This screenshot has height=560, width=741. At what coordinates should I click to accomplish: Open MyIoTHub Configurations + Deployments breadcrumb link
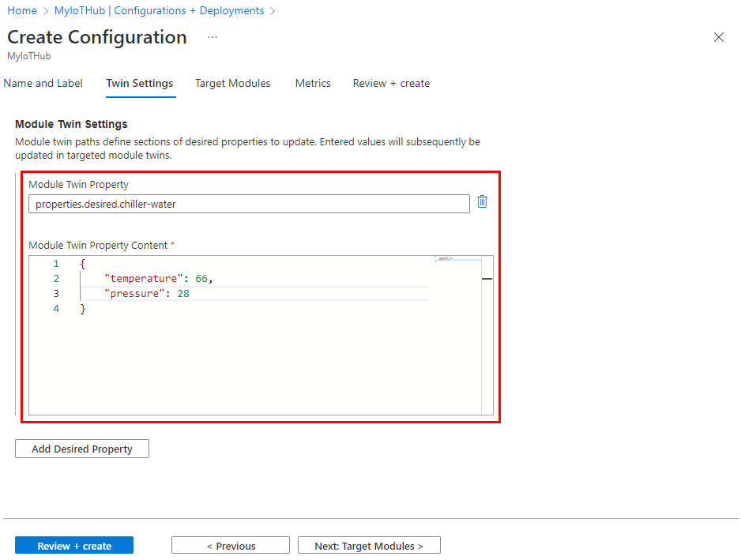[x=159, y=10]
